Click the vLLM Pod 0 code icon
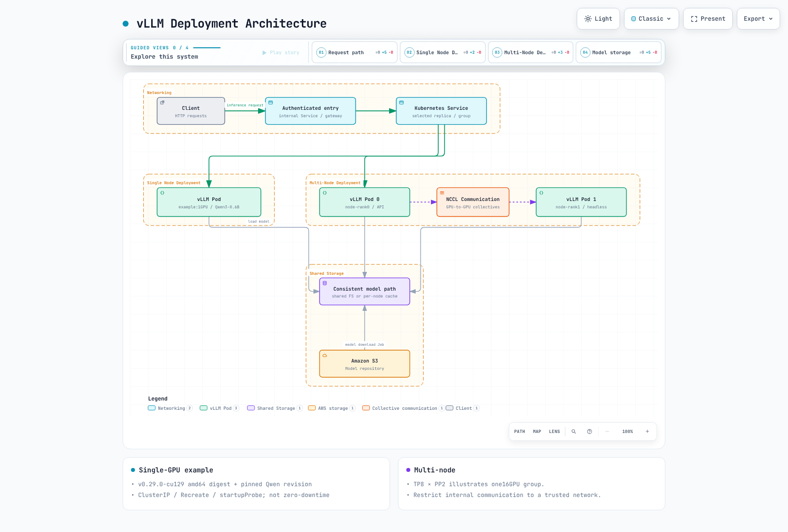The image size is (788, 532). [x=325, y=193]
